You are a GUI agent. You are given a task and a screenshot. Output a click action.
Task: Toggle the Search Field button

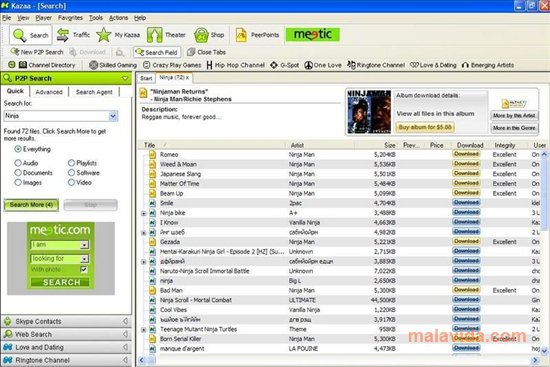tap(157, 52)
